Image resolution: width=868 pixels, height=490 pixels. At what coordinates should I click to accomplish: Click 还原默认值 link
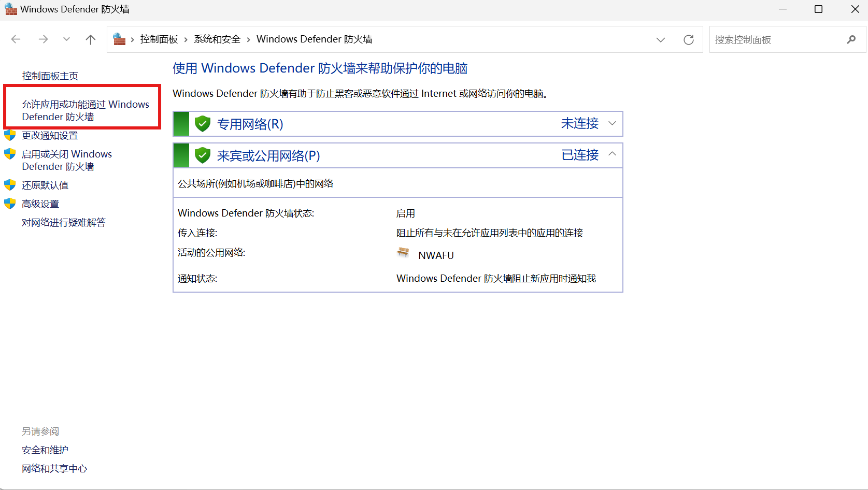click(x=45, y=185)
